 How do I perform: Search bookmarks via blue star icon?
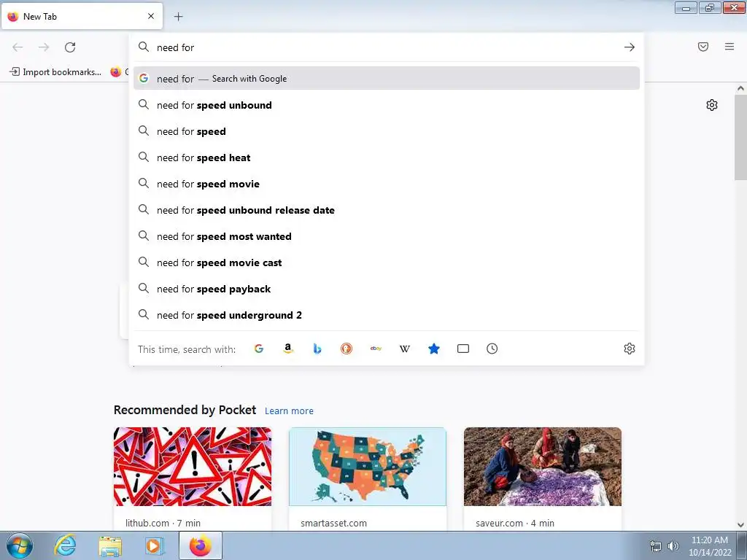click(434, 349)
